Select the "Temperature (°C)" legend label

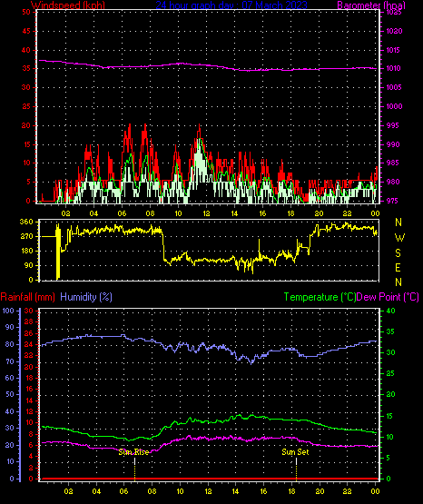[320, 297]
